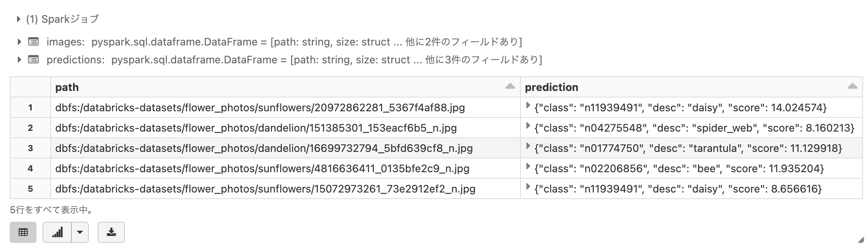868x251 pixels.
Task: Click the path column header
Action: (x=67, y=87)
